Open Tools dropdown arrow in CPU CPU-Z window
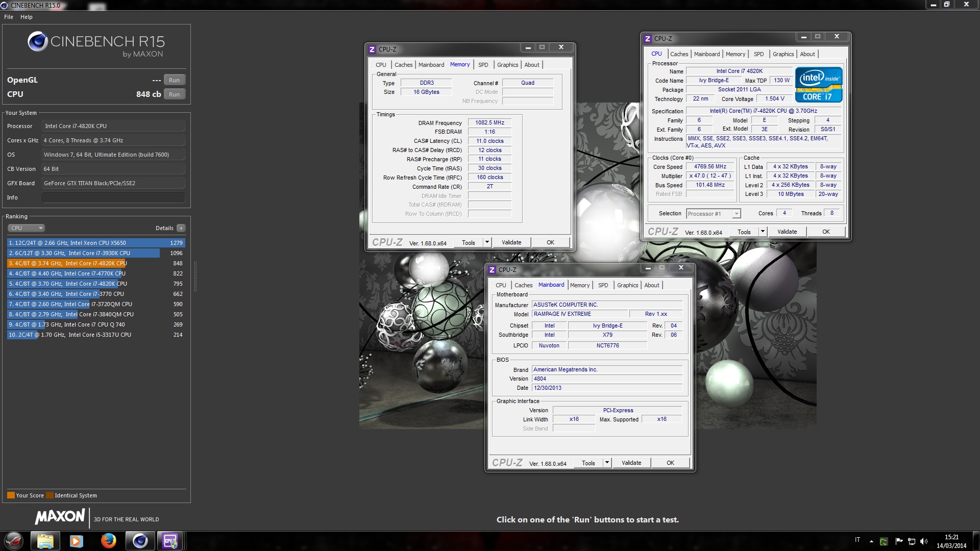Screen dimensions: 980x551 pos(763,232)
